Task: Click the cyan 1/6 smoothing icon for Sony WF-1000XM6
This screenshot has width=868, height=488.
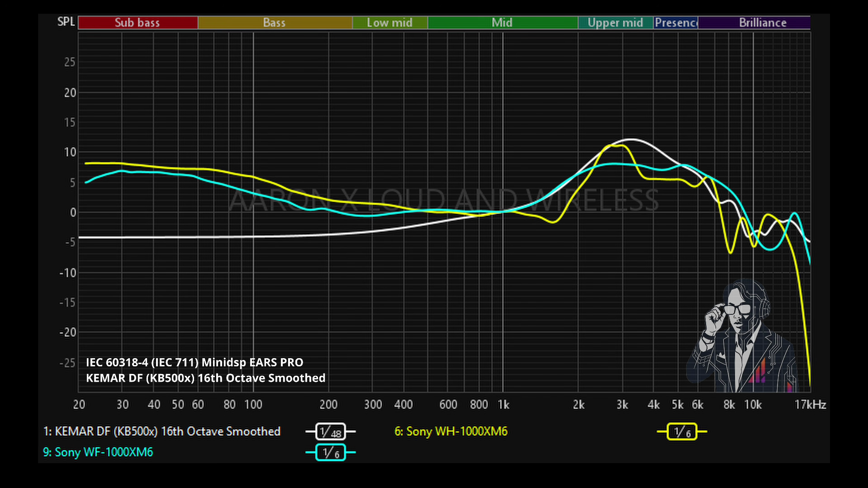Action: pyautogui.click(x=331, y=452)
